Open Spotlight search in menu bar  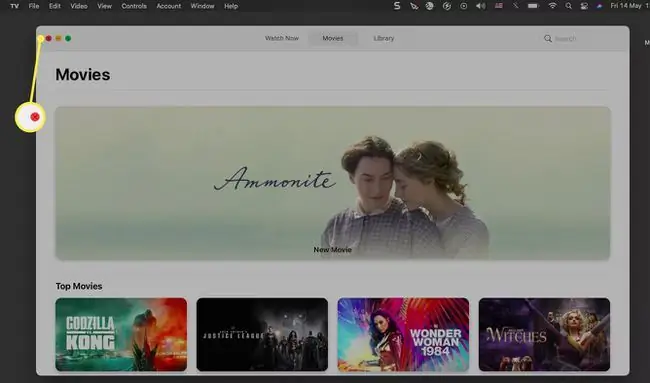tap(569, 6)
